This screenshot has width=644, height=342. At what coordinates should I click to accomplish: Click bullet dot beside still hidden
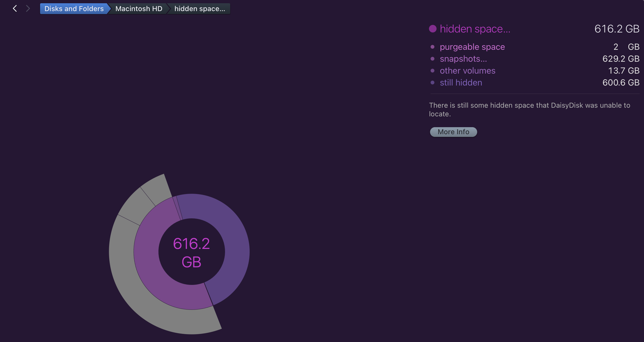pos(432,83)
